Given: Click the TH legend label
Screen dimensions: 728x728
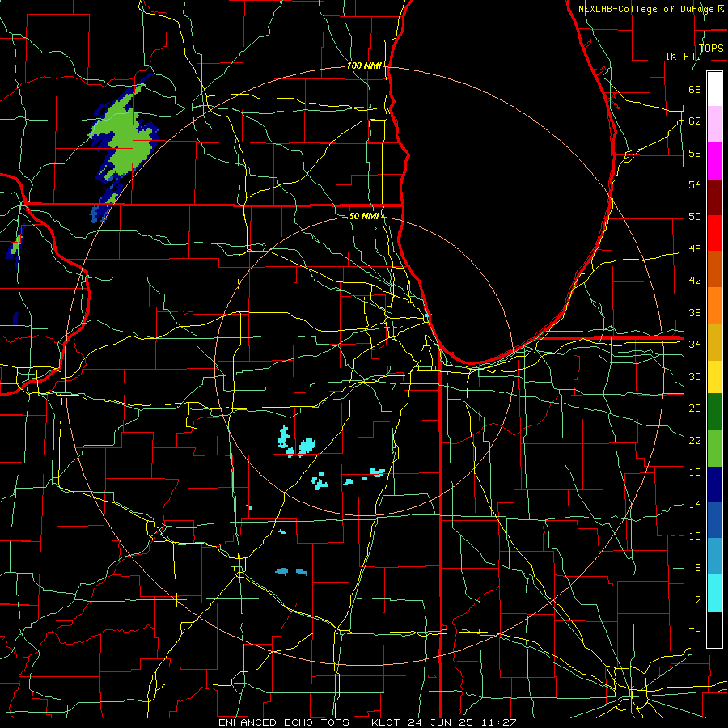Looking at the screenshot, I should click(x=695, y=632).
